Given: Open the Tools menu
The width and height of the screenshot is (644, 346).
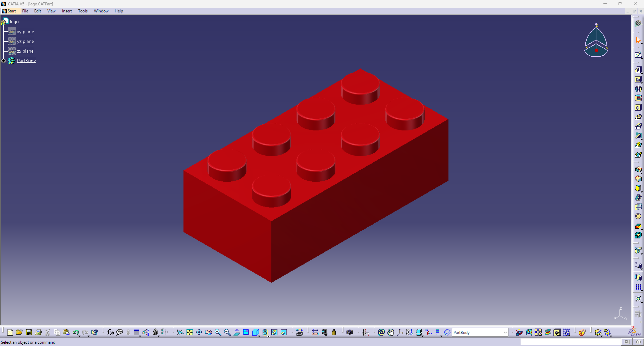Looking at the screenshot, I should [x=83, y=11].
